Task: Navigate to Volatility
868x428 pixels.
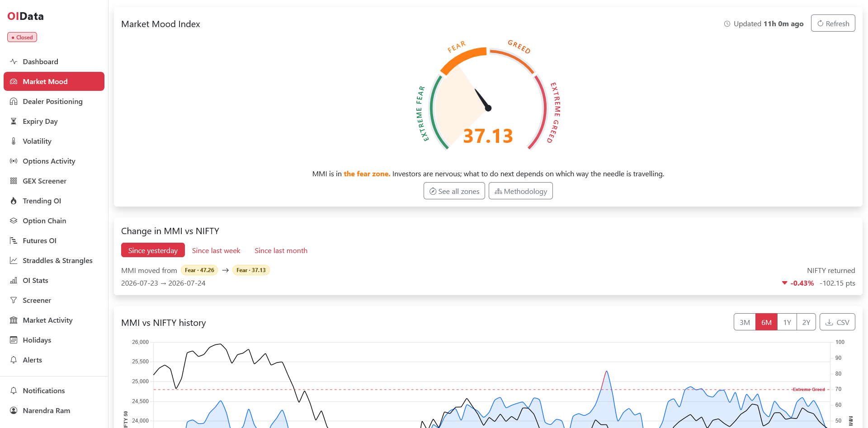Action: pos(54,141)
